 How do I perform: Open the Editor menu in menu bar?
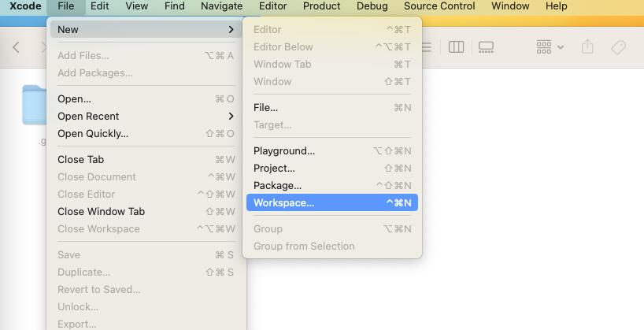click(x=272, y=6)
